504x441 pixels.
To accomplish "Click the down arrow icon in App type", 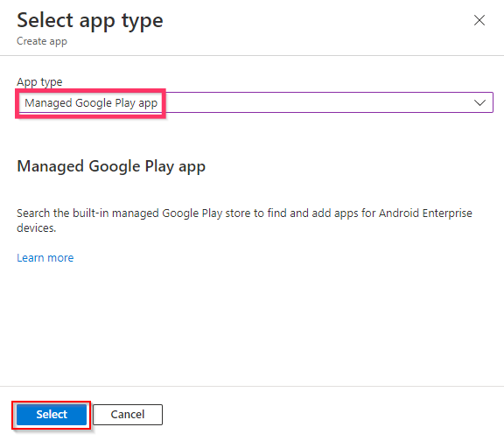I will [x=479, y=103].
